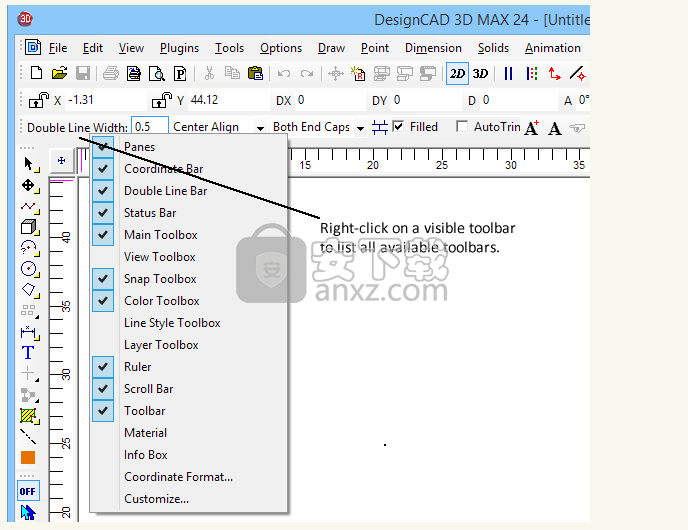
Task: Click the Open file folder icon
Action: (59, 73)
